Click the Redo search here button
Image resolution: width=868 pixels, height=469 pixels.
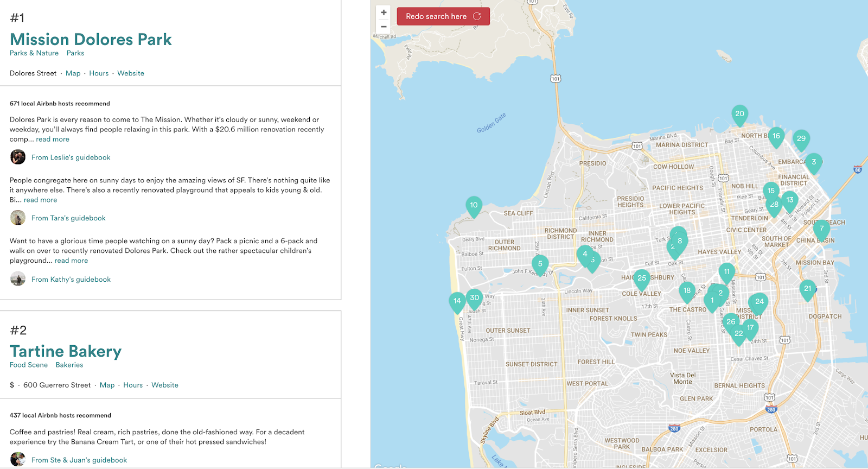443,16
